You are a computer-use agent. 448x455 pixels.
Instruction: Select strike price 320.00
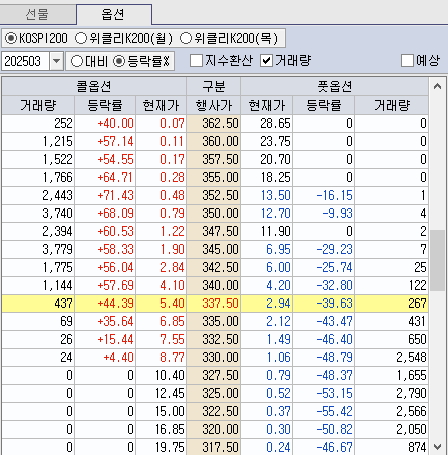(x=214, y=429)
